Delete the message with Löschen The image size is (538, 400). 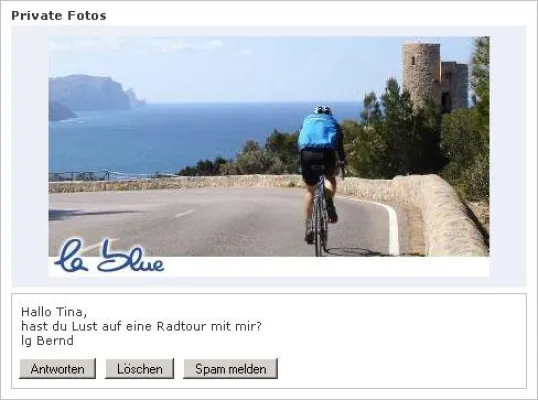pyautogui.click(x=139, y=369)
